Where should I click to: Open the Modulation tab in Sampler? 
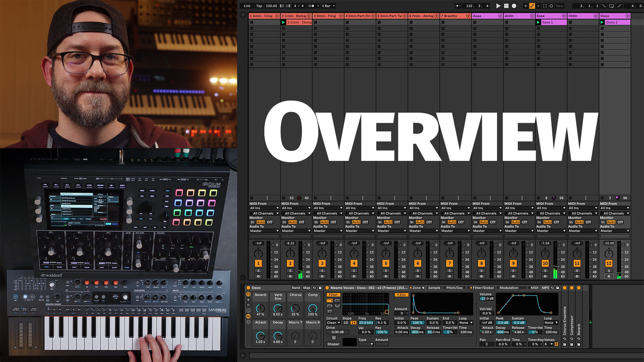coord(509,288)
